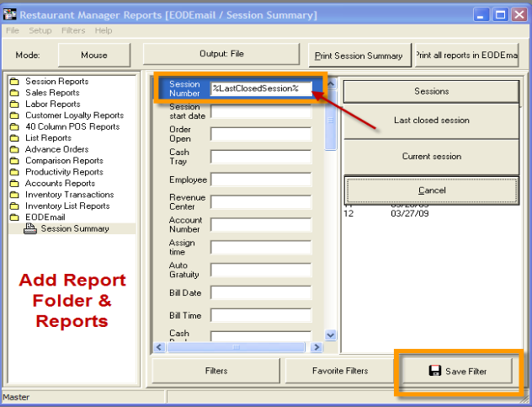Select the EODEmail folder label
Viewport: 532px width, 407px height.
pos(45,217)
